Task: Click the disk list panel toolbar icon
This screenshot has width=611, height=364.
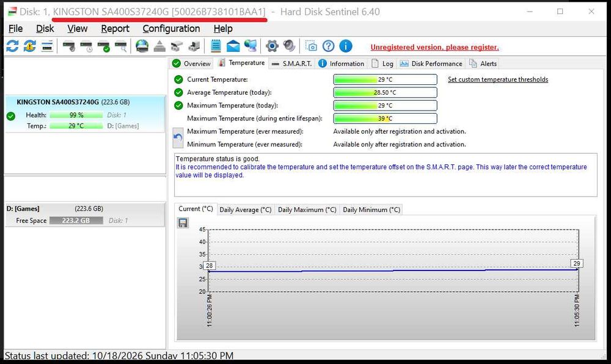Action: pyautogui.click(x=47, y=46)
